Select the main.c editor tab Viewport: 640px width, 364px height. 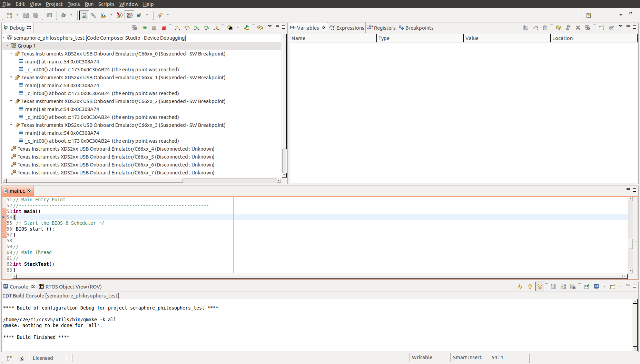(17, 191)
